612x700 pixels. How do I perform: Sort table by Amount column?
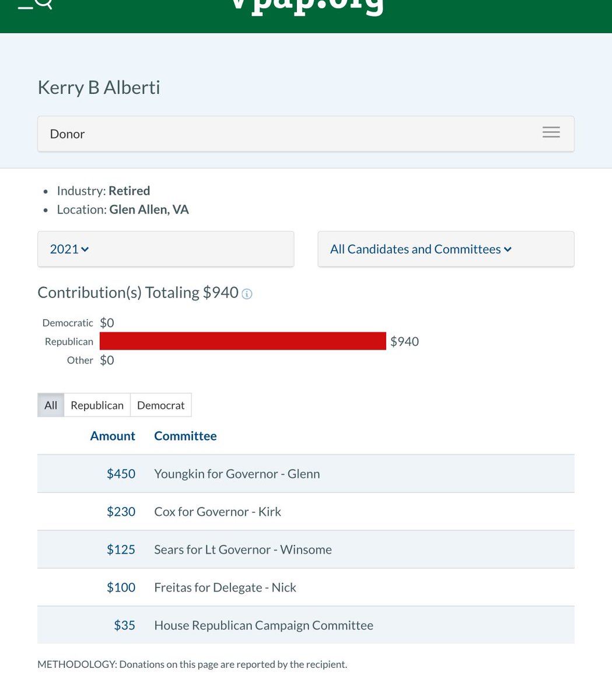[x=113, y=436]
